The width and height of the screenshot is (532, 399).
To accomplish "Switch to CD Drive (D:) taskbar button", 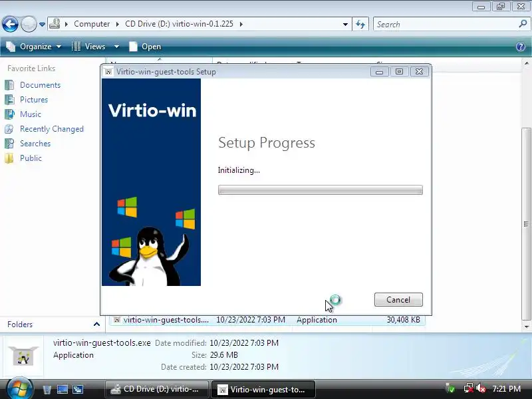I will tap(157, 389).
